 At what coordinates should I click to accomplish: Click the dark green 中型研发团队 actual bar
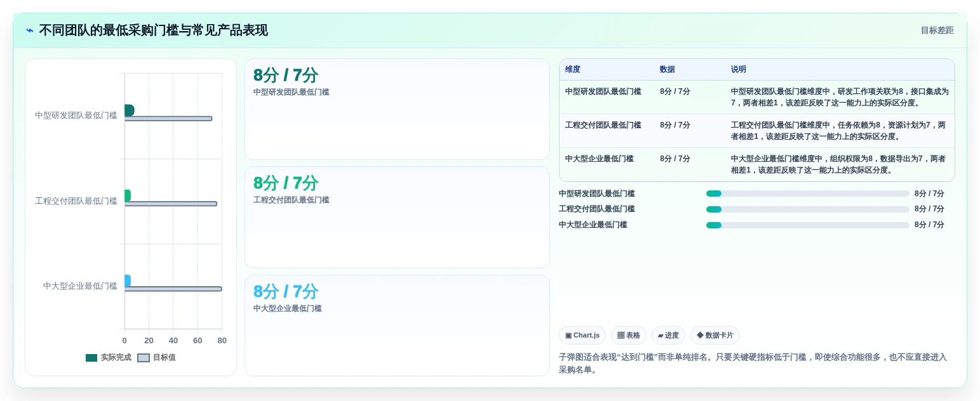tap(129, 110)
